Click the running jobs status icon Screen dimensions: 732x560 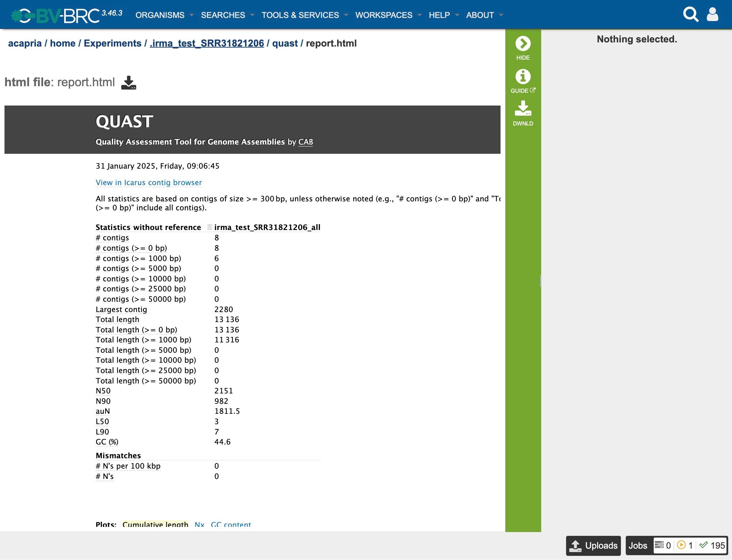[681, 545]
